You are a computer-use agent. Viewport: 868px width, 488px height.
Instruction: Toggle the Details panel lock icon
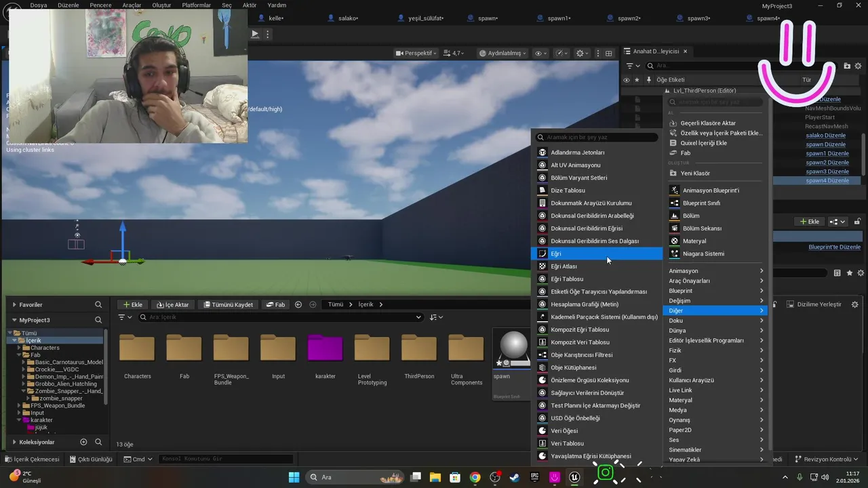pyautogui.click(x=858, y=222)
